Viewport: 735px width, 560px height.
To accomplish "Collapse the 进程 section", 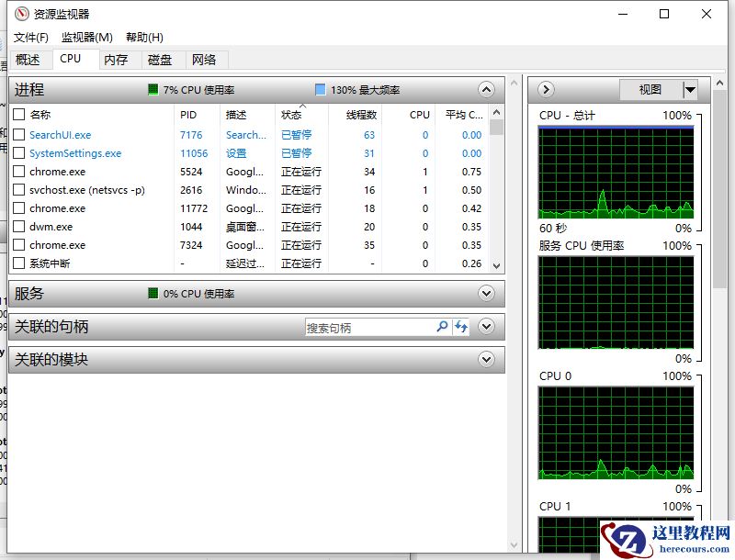I will click(486, 89).
